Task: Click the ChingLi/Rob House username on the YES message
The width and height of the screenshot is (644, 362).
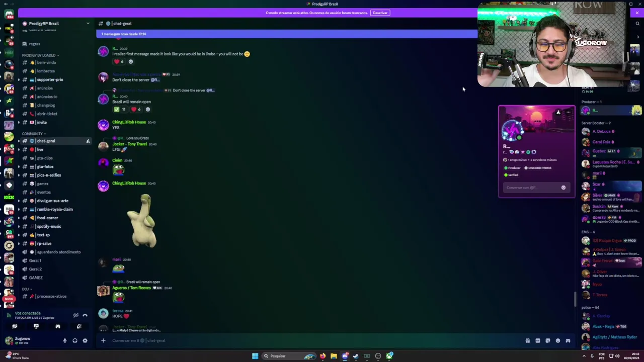Action: (x=129, y=122)
